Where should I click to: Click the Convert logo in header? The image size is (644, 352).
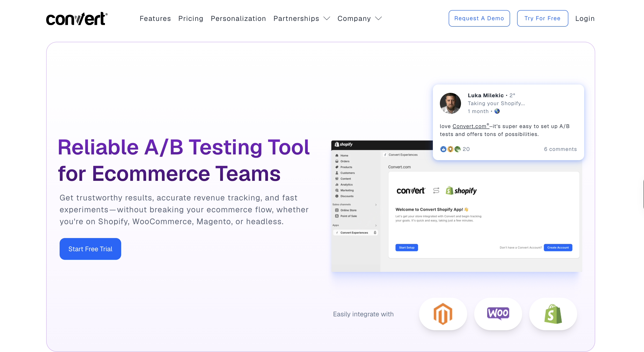(x=77, y=18)
